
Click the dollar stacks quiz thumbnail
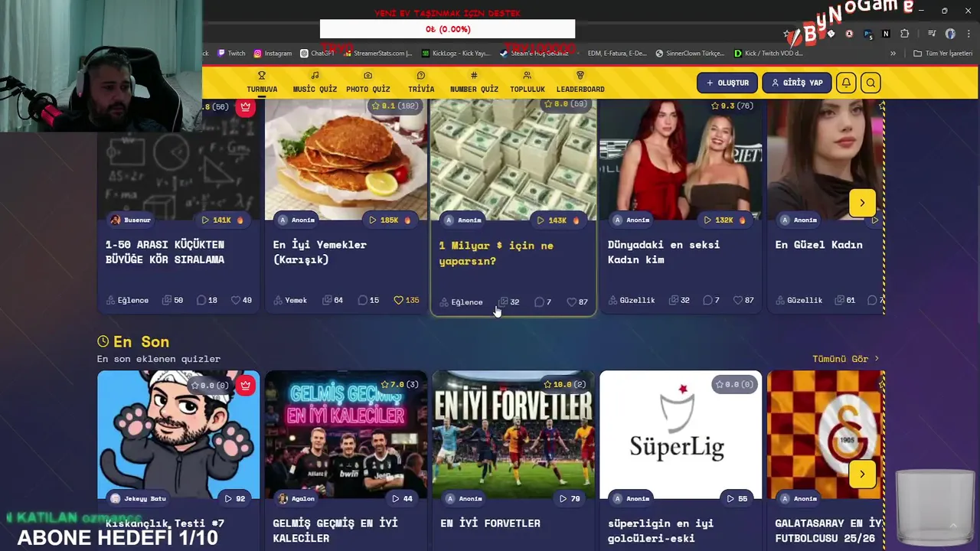point(514,161)
